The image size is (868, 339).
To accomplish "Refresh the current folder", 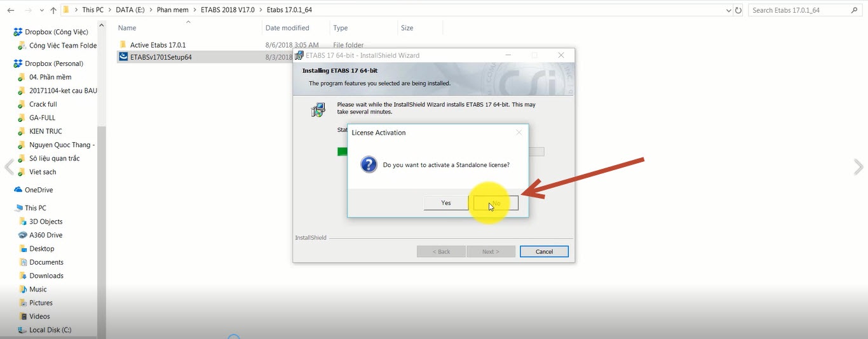I will (x=738, y=10).
